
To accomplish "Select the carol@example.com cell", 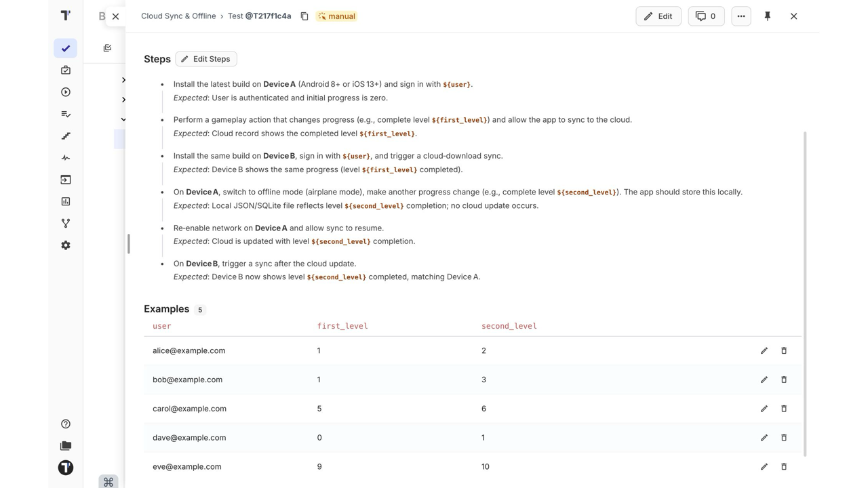I will [x=189, y=409].
